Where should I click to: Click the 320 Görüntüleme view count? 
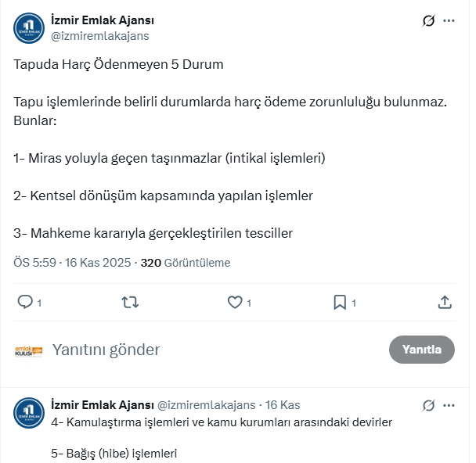[186, 263]
